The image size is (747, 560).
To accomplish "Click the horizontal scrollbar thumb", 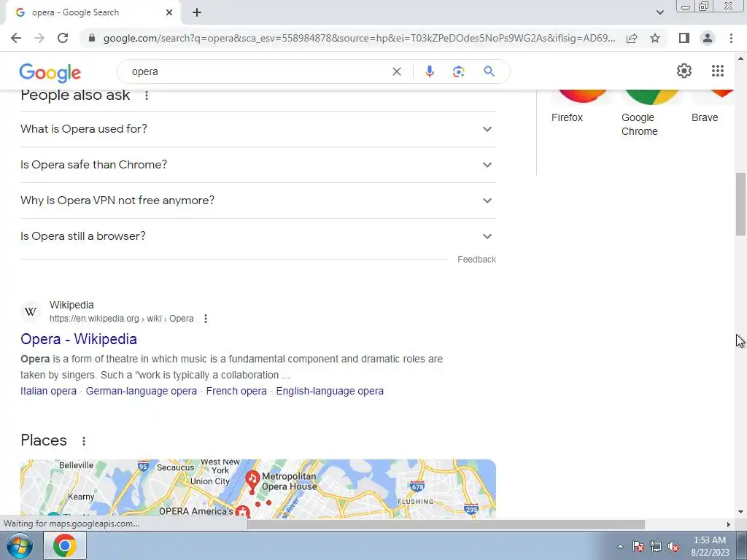I will coord(446,524).
